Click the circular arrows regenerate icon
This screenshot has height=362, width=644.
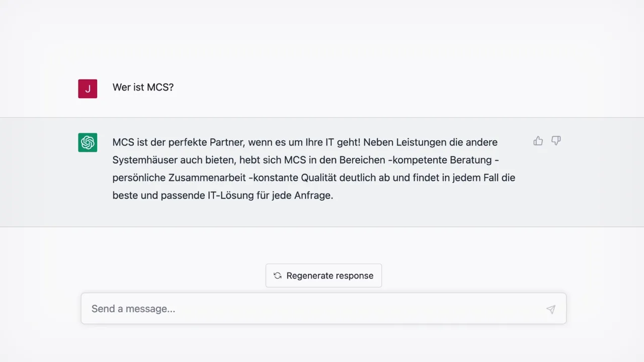[x=277, y=276]
